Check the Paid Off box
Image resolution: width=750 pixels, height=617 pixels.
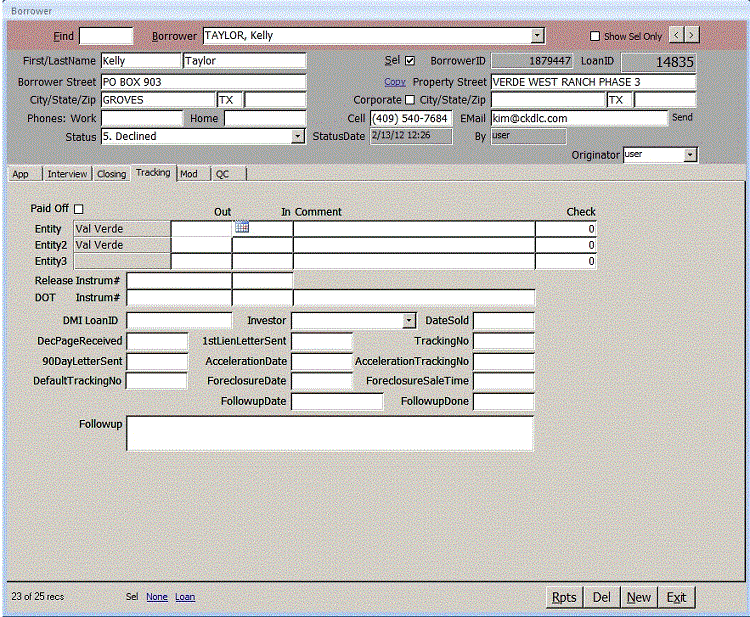click(x=79, y=208)
